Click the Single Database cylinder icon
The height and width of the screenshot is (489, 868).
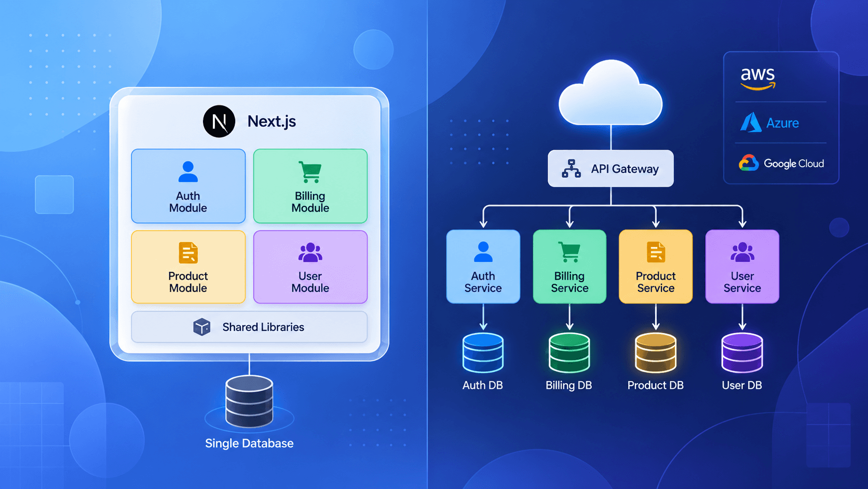point(249,402)
